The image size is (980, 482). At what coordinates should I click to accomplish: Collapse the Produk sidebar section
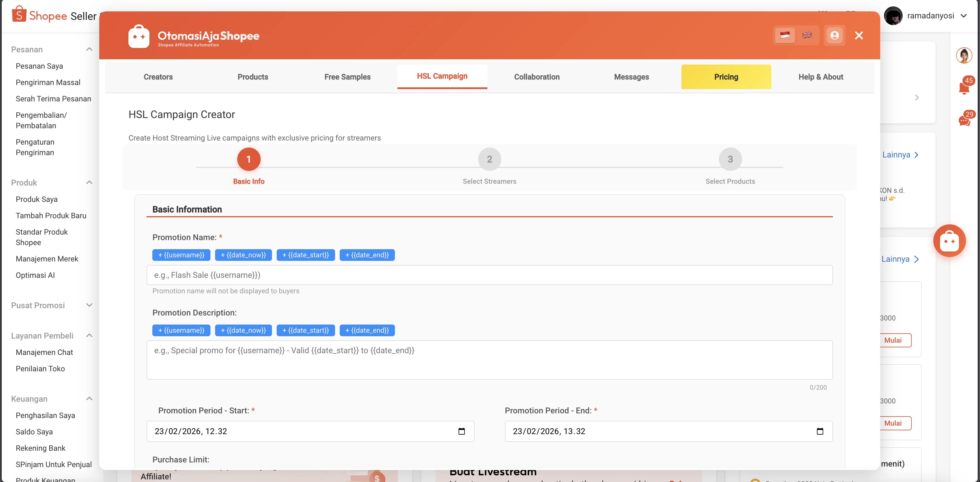(89, 183)
